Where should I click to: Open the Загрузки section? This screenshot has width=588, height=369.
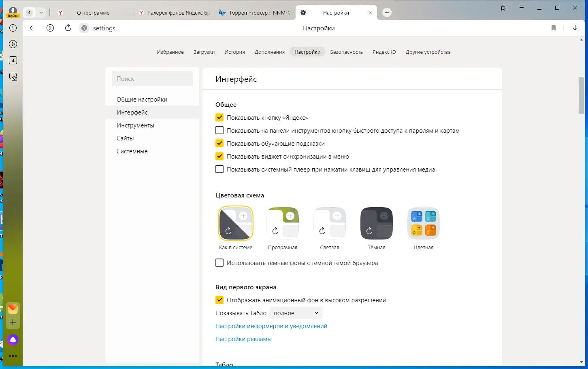[204, 52]
